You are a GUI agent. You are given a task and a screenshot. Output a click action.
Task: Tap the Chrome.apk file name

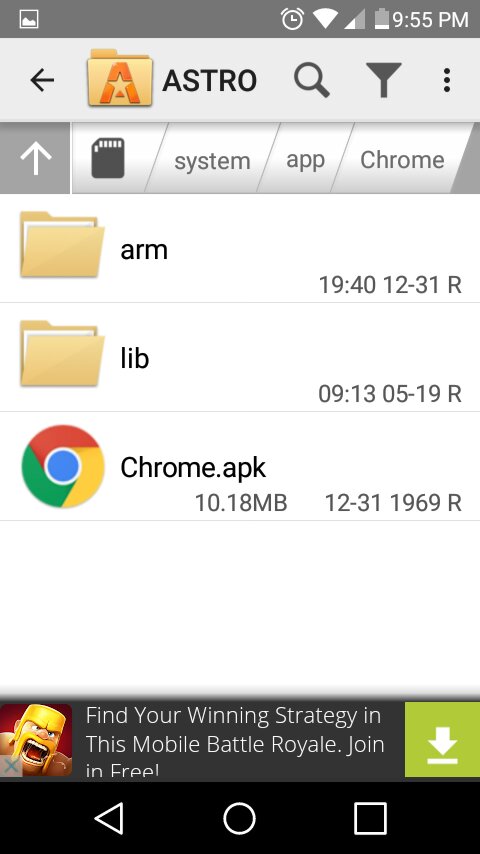(x=193, y=467)
